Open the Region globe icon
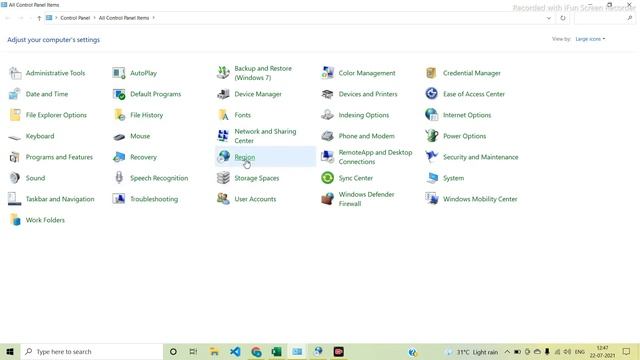The image size is (640, 360). tap(223, 157)
